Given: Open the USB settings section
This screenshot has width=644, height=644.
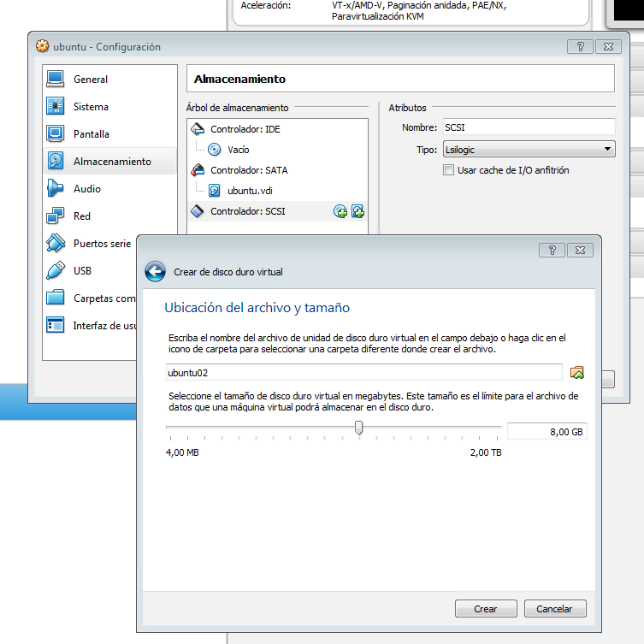Looking at the screenshot, I should (82, 271).
